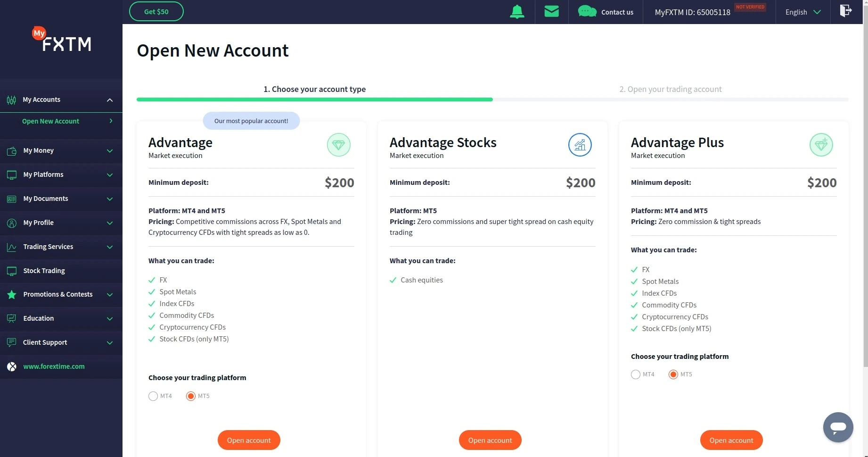Select MT4 for the Advantage account
868x457 pixels.
pos(153,396)
